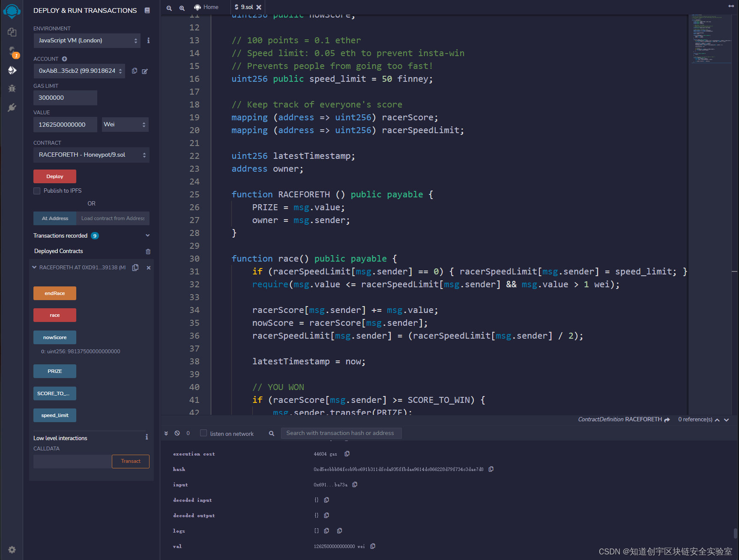Open the Environment dropdown JavaScript VM
Screen dimensions: 739x560
click(x=87, y=41)
